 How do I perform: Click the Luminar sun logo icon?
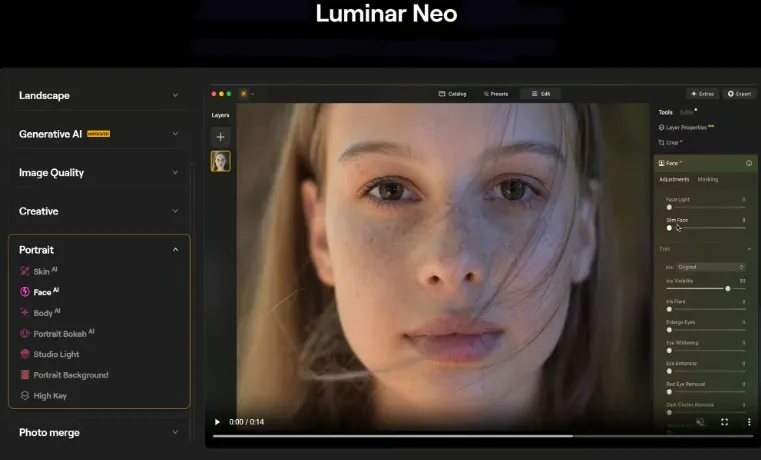(x=244, y=94)
